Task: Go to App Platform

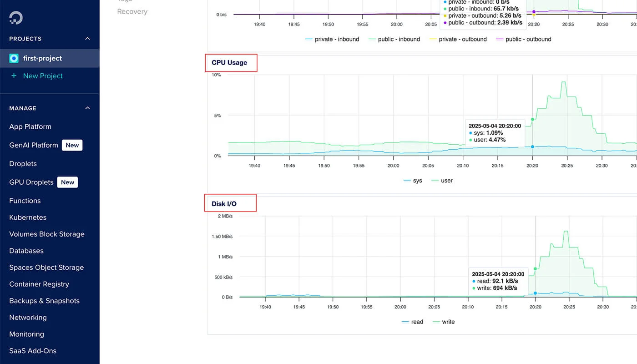Action: (30, 126)
